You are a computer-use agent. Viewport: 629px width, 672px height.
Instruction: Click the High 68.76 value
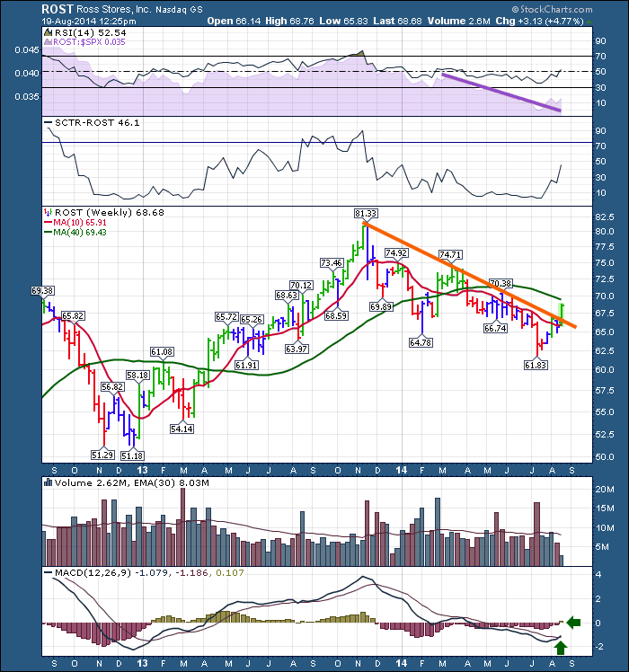296,21
